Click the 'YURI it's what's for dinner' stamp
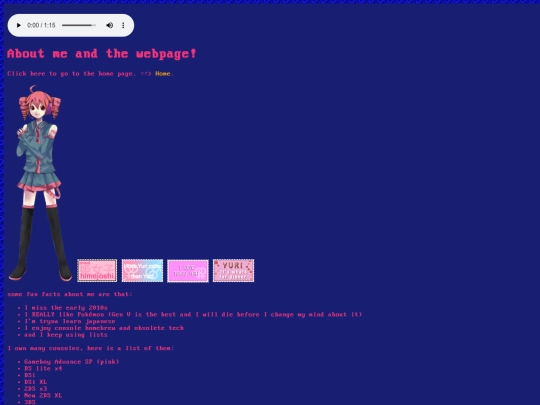The height and width of the screenshot is (405, 540). (233, 271)
